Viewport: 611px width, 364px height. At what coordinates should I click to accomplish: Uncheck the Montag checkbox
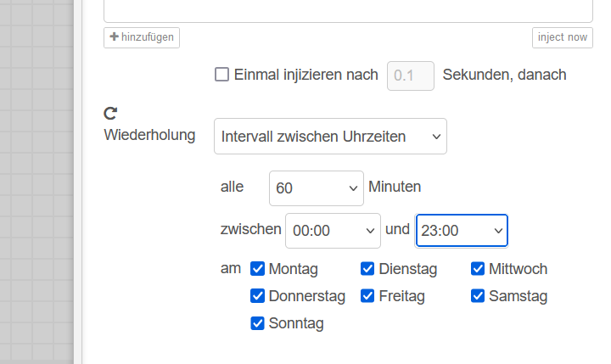pyautogui.click(x=258, y=268)
